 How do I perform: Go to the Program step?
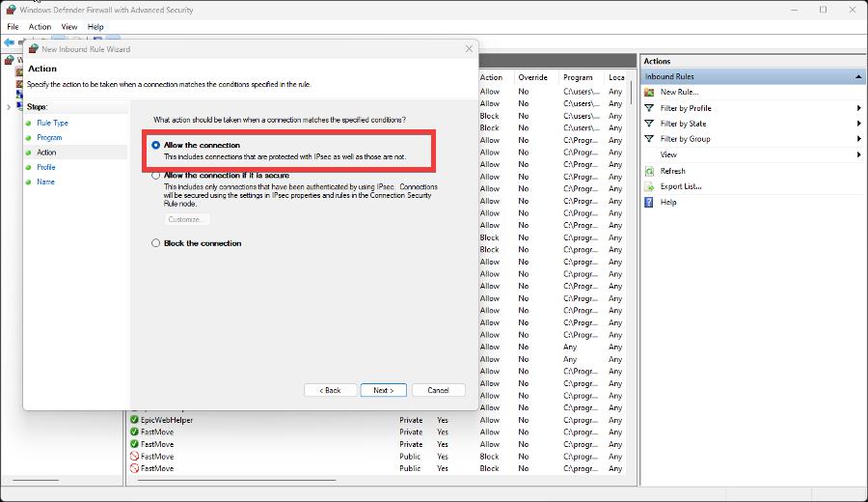pyautogui.click(x=49, y=137)
